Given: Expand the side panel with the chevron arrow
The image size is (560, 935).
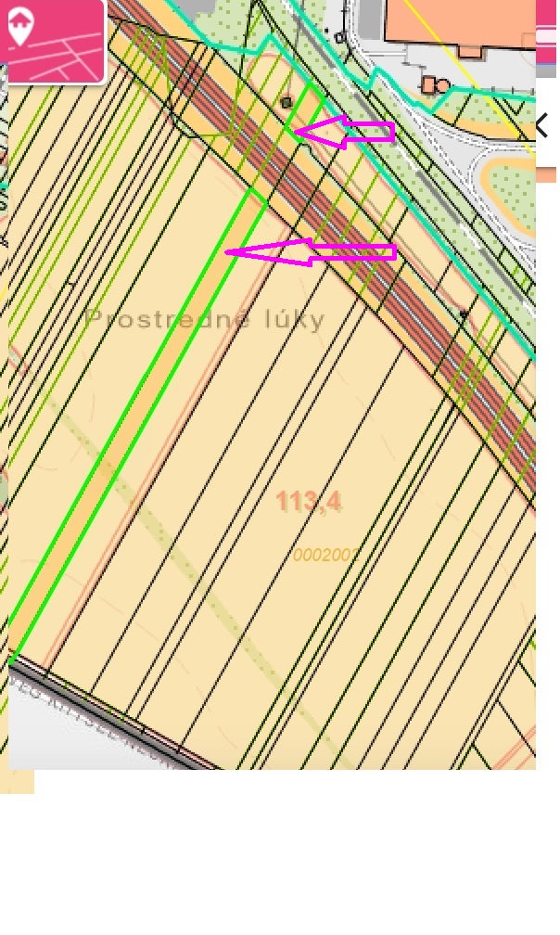Looking at the screenshot, I should tap(544, 125).
